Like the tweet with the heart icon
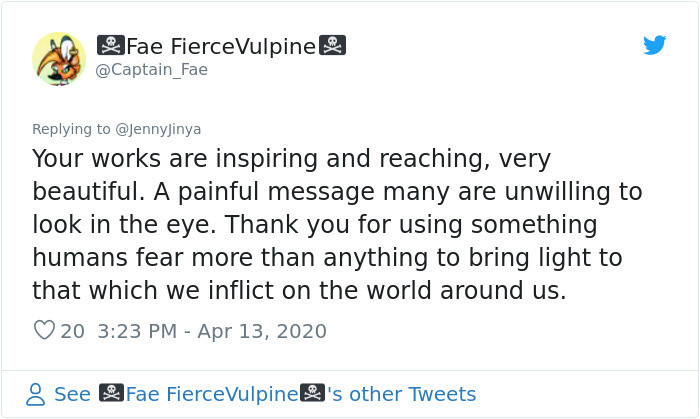700x419 pixels. click(44, 330)
